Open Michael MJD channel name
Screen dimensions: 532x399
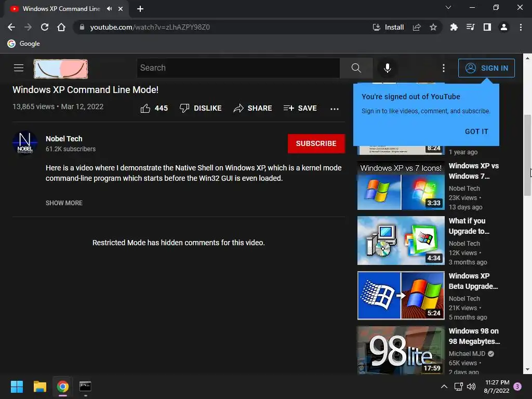coord(467,353)
